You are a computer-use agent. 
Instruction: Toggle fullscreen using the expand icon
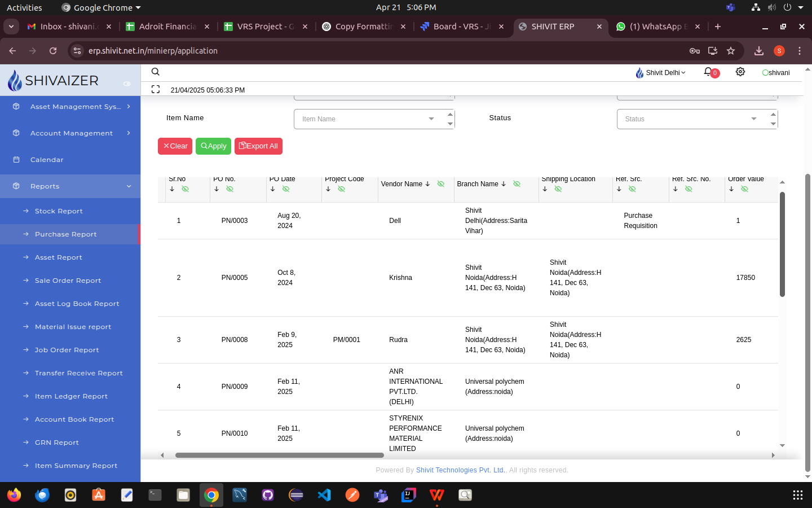click(156, 89)
